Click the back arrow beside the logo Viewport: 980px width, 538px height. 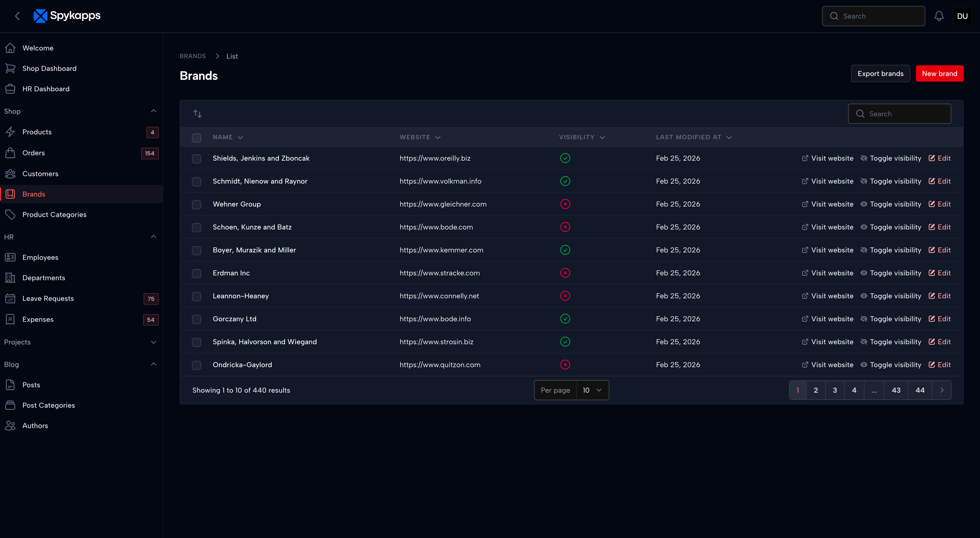point(18,16)
